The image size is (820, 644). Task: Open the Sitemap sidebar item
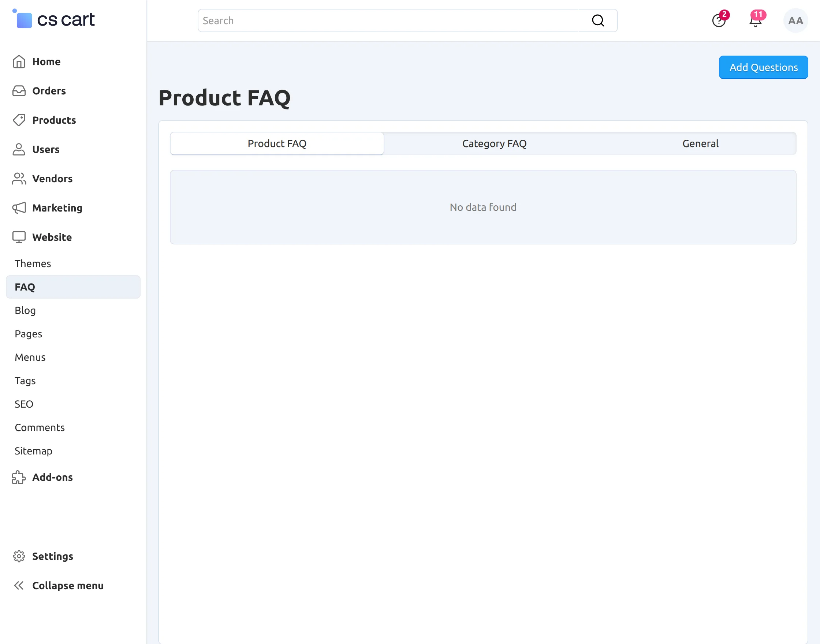(34, 451)
